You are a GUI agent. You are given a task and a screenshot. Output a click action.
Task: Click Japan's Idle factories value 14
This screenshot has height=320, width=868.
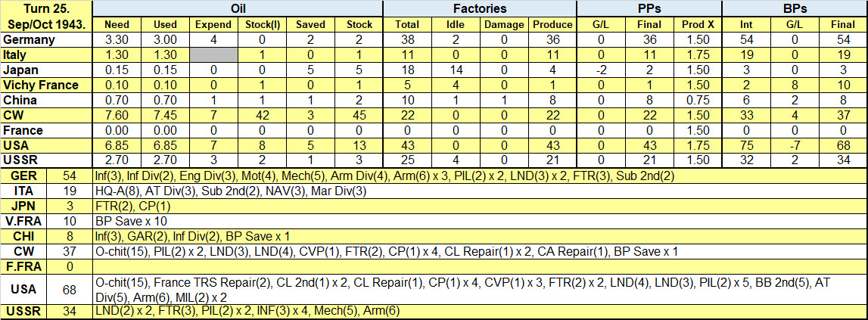[x=456, y=70]
